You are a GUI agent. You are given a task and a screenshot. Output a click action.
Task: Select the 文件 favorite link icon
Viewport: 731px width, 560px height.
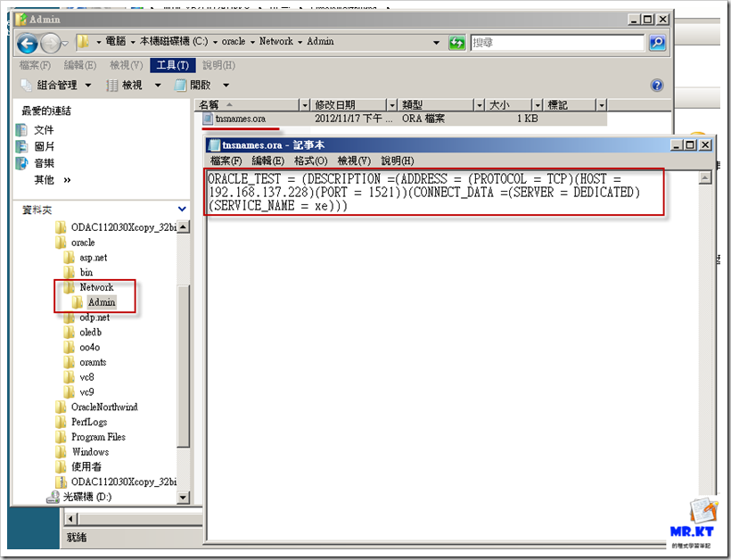[21, 129]
